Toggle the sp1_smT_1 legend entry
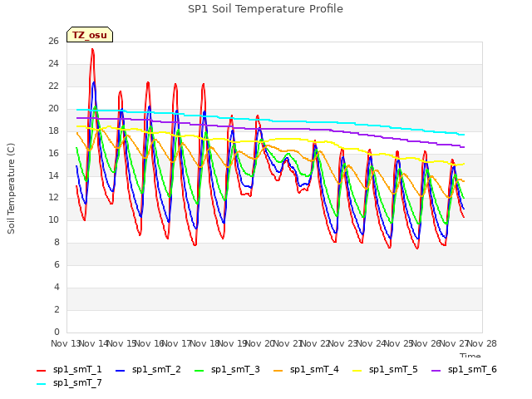 pos(69,369)
